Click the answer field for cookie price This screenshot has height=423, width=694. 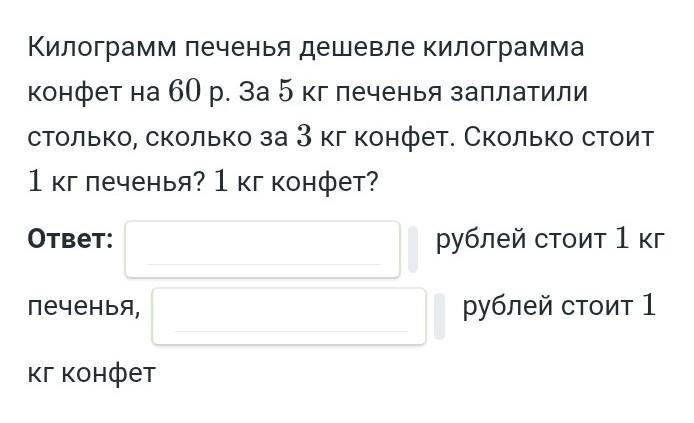click(x=262, y=248)
